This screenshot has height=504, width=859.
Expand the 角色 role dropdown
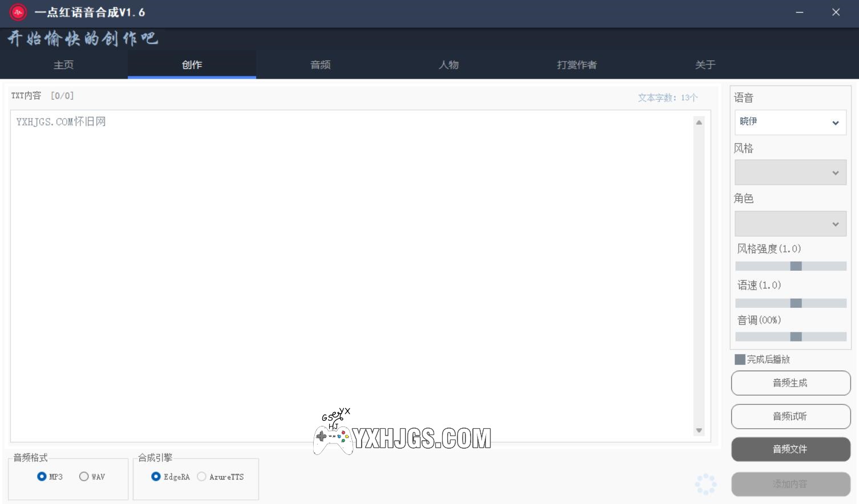pos(790,223)
